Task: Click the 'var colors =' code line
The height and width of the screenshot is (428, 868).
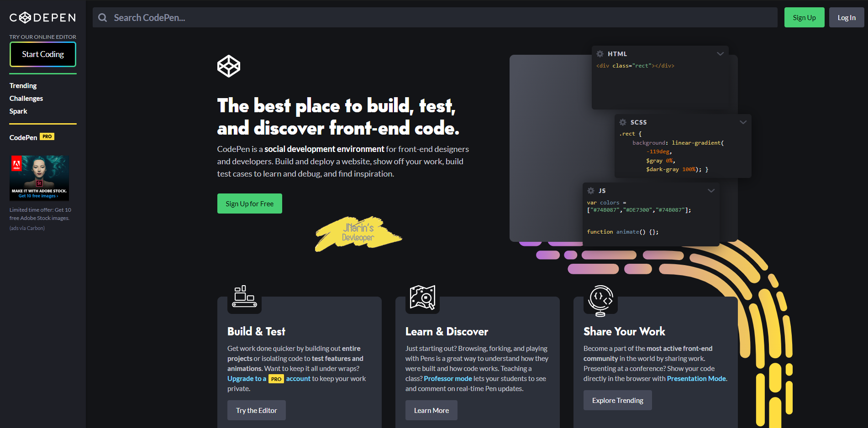Action: point(607,203)
